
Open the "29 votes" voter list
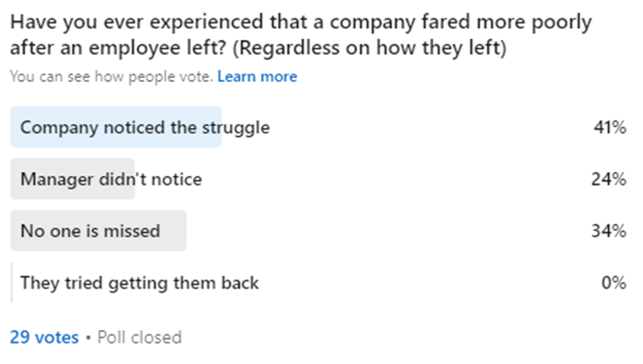(x=44, y=337)
